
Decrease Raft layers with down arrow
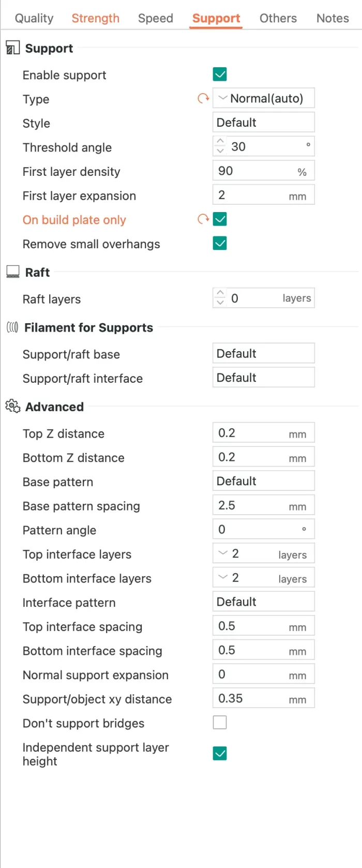220,303
